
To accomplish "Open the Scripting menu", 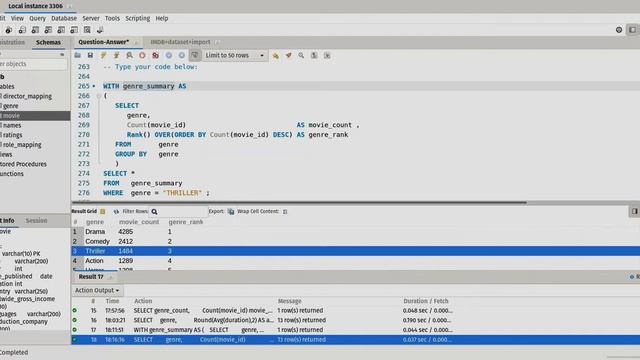I will pos(138,18).
